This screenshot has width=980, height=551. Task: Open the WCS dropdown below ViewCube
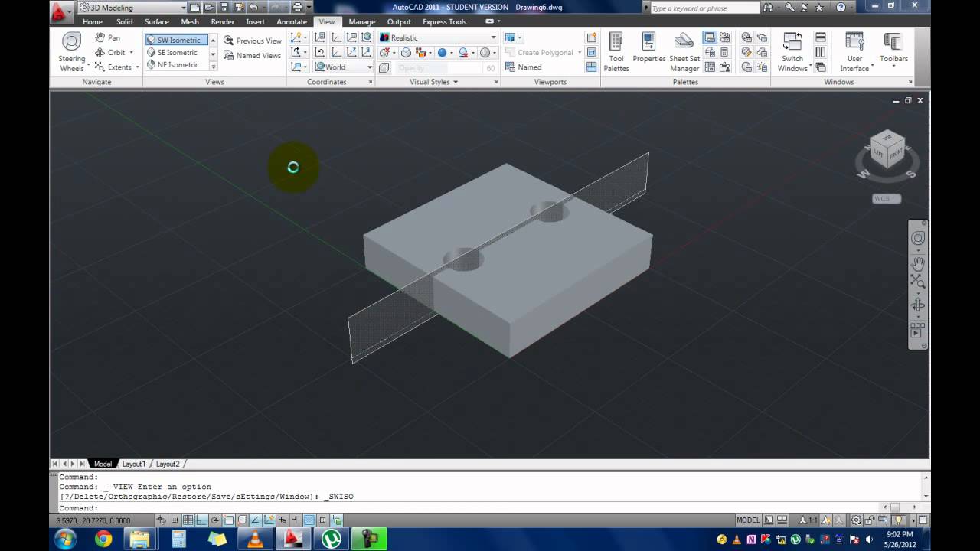pyautogui.click(x=887, y=198)
